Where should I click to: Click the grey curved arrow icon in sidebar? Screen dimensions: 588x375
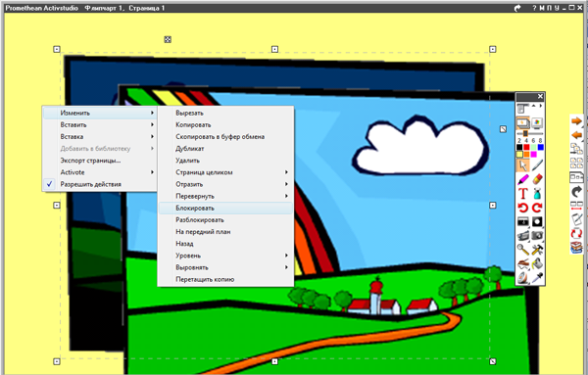[x=577, y=192]
